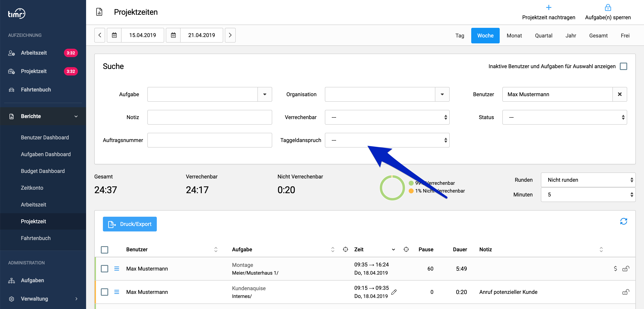
Task: Open the end date calendar picker
Action: point(173,35)
